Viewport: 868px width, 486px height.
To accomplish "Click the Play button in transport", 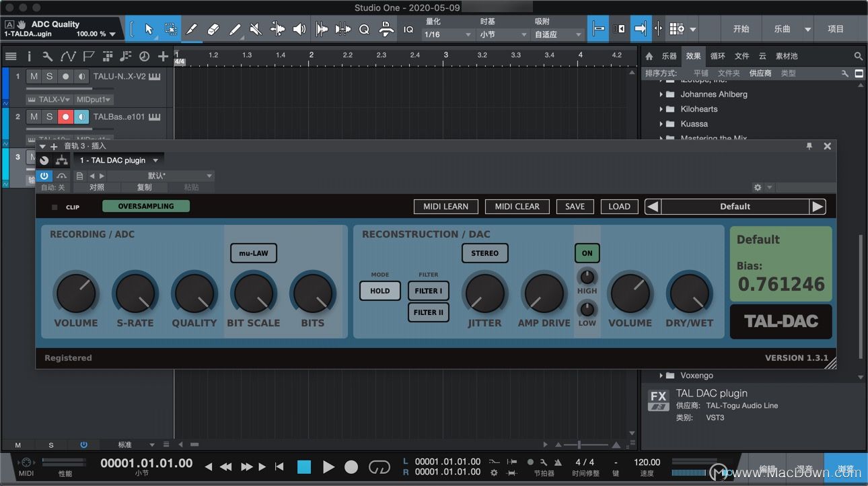I will [x=328, y=466].
